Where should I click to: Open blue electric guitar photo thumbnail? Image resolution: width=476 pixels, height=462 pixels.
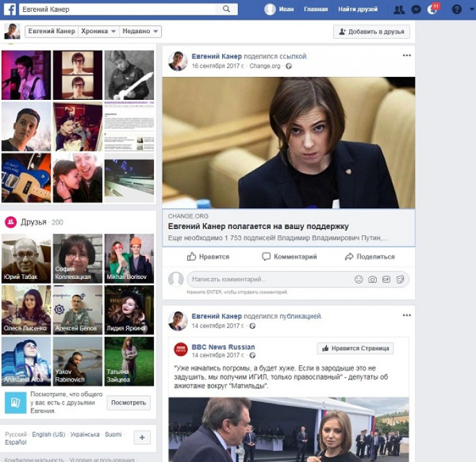coord(26,178)
